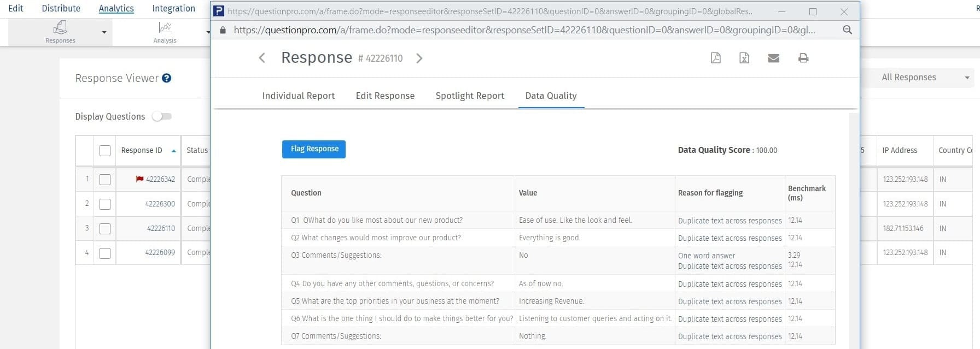This screenshot has width=980, height=349.
Task: Switch to Individual Report tab
Action: 299,96
